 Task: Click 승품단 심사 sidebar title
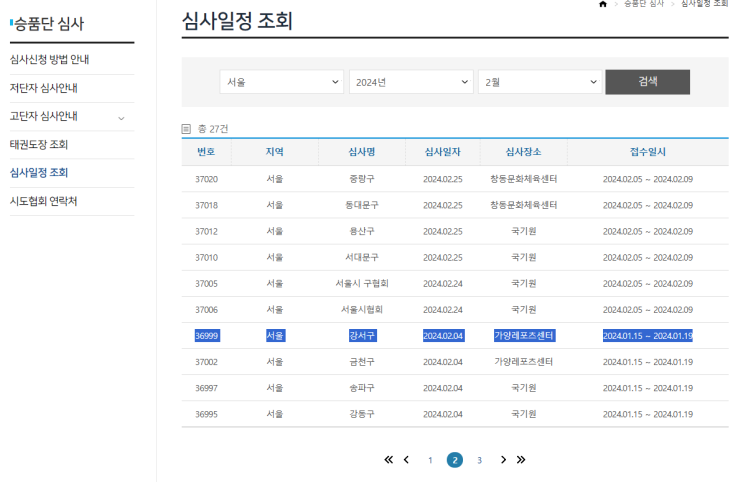tap(49, 24)
